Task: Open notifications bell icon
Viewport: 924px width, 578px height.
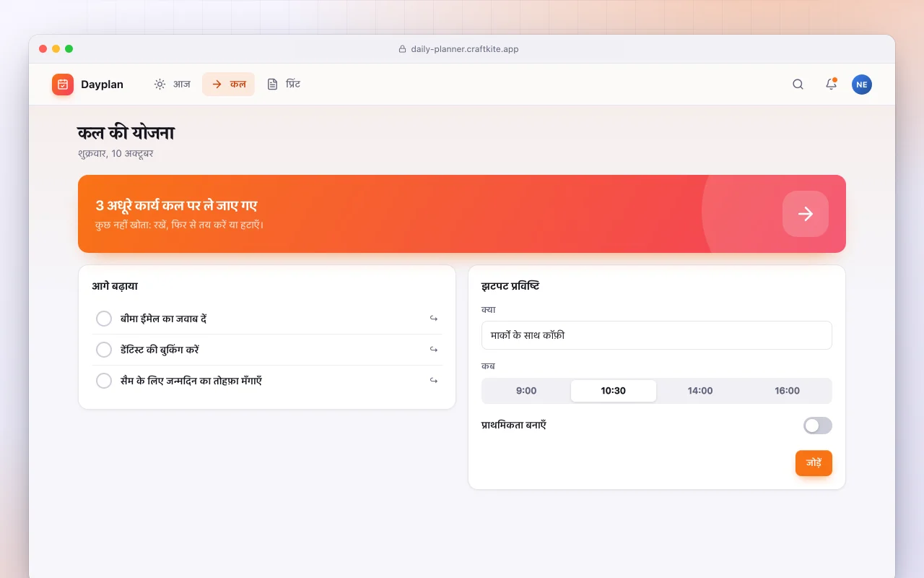Action: [831, 85]
